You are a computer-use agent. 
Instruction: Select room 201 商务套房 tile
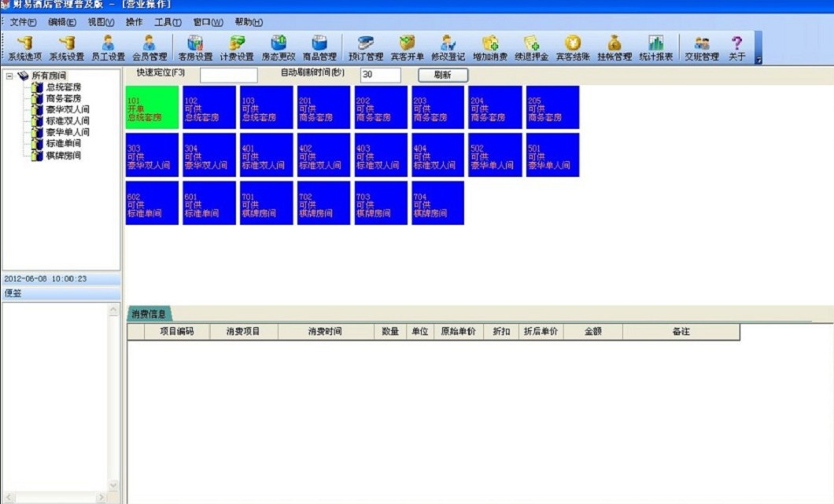(x=323, y=108)
